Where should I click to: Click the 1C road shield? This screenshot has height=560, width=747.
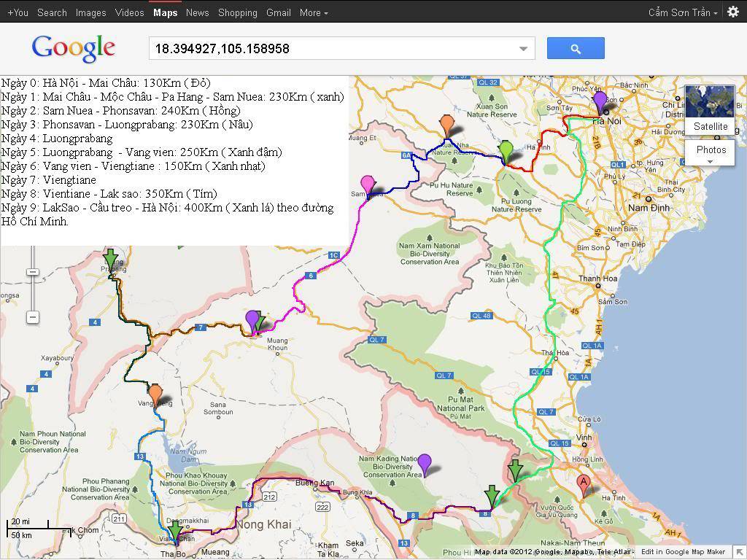click(334, 255)
